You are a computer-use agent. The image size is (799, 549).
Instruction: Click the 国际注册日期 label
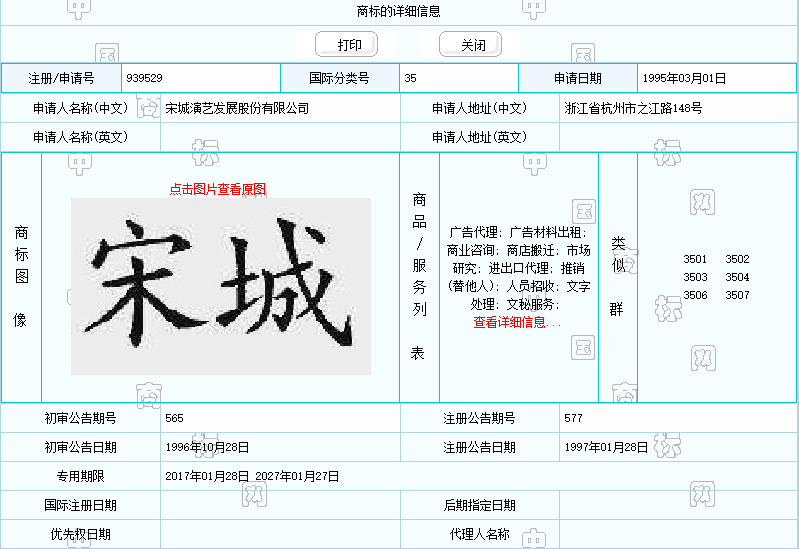pos(81,505)
